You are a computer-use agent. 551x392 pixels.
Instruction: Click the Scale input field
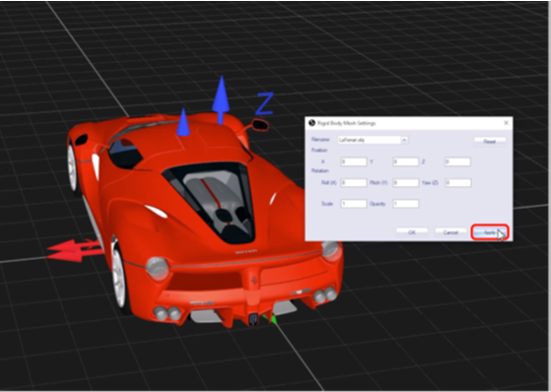point(354,204)
